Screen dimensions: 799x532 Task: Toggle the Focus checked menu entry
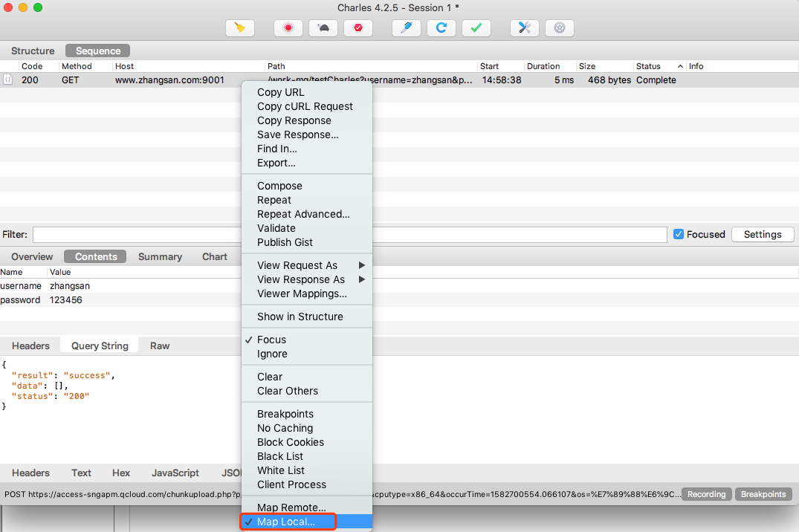click(x=307, y=340)
